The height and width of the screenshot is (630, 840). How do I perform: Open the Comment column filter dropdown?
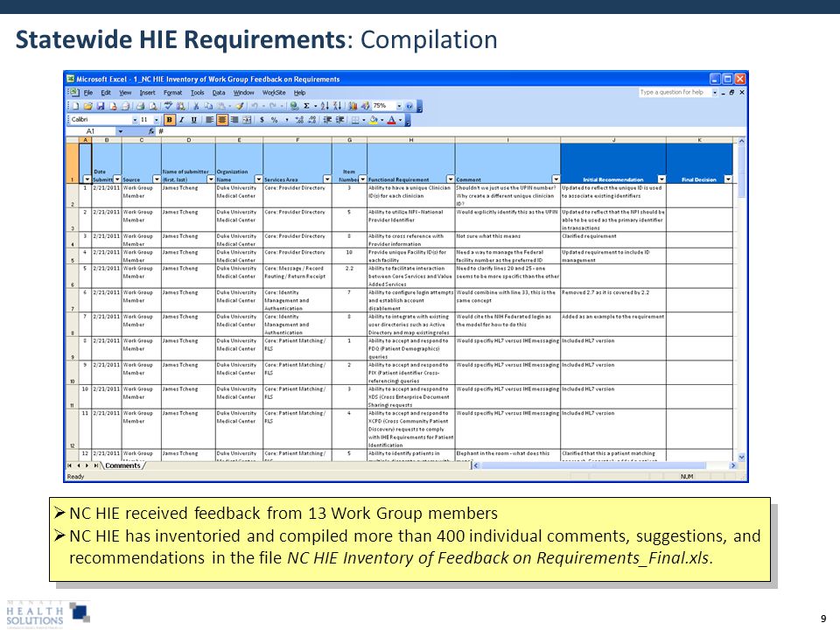click(x=556, y=178)
